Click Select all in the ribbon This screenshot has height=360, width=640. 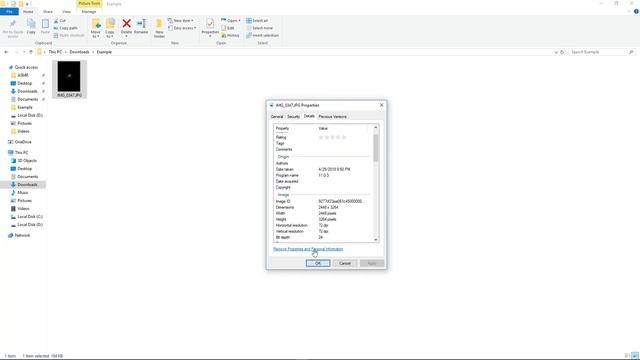click(x=257, y=20)
